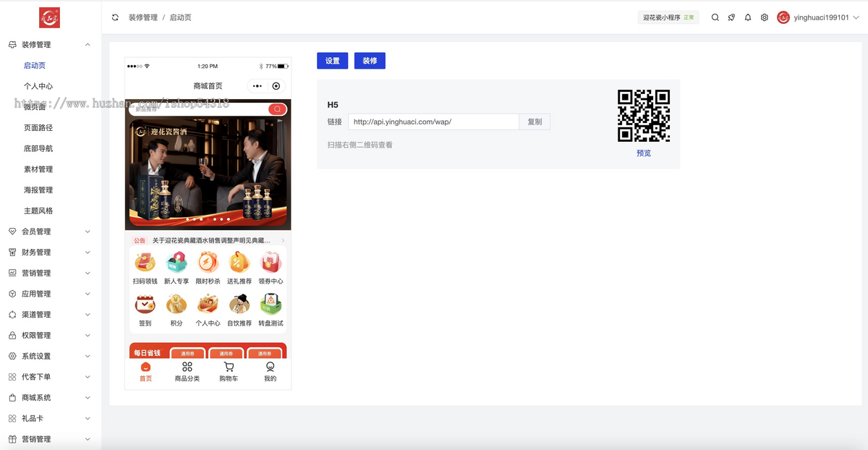Tap the 个人中心 grid icon in preview
The height and width of the screenshot is (450, 868).
tap(208, 305)
